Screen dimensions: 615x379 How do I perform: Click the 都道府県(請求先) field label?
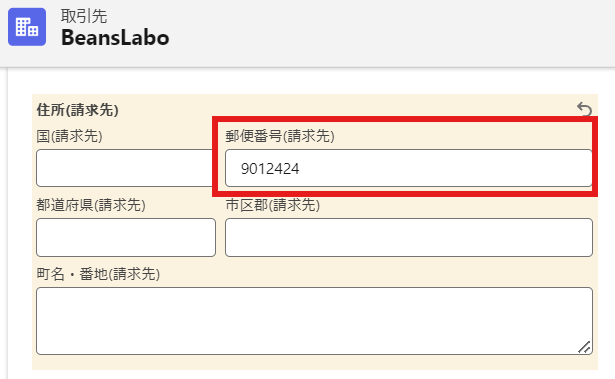[91, 205]
